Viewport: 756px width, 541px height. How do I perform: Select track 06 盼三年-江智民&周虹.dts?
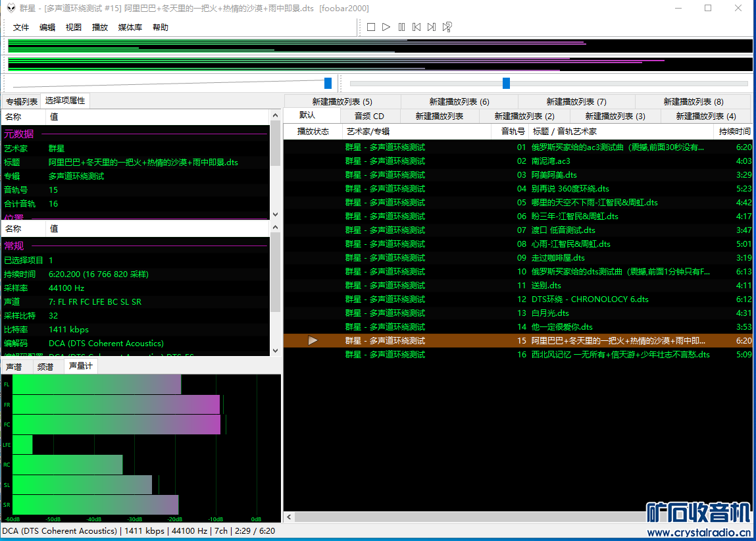click(518, 217)
